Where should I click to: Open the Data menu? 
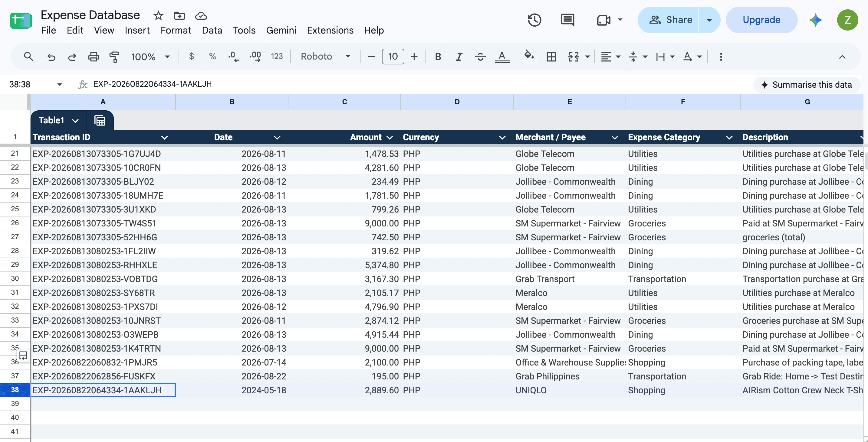[x=212, y=30]
